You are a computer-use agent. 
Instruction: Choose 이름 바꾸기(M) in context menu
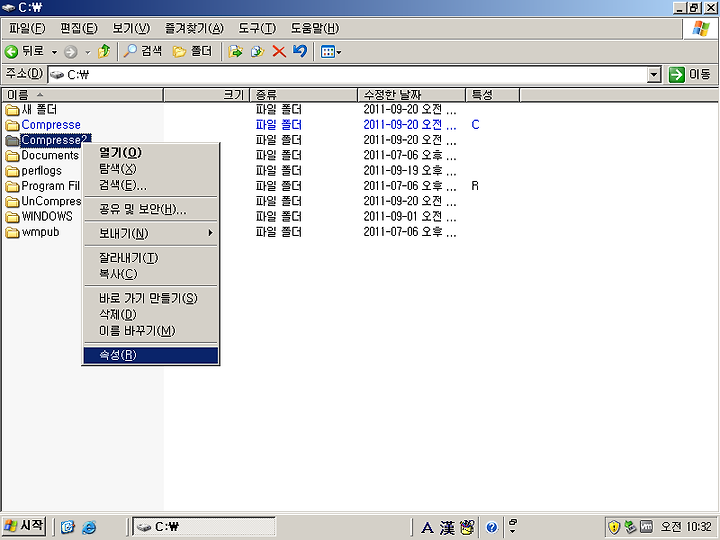[x=151, y=331]
